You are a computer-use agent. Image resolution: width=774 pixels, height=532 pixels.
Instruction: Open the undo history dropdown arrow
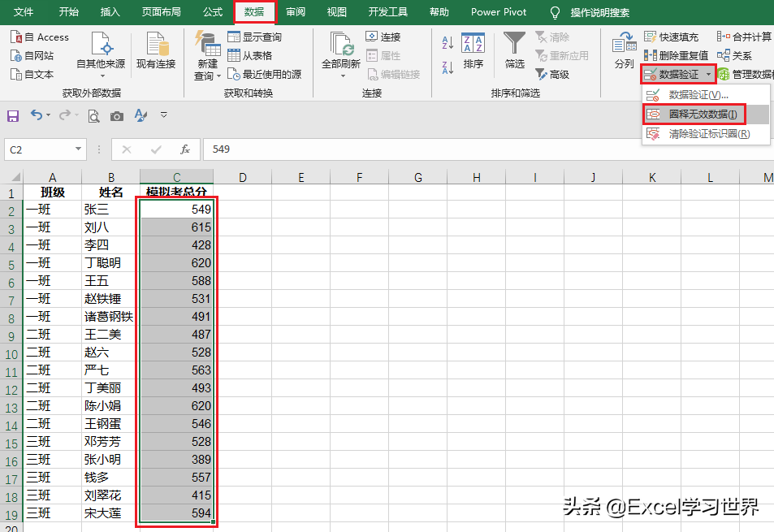(x=49, y=115)
